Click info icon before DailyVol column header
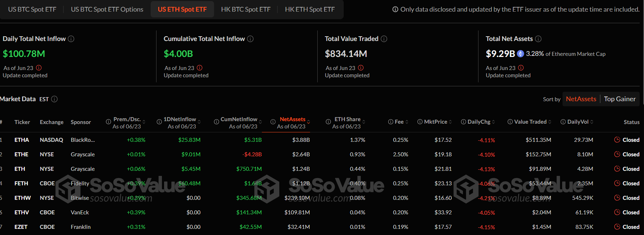 point(563,122)
